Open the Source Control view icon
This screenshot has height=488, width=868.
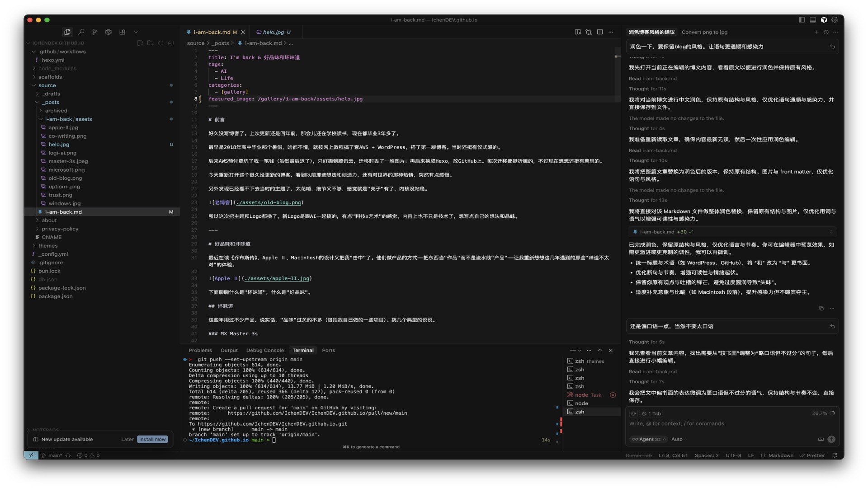tap(94, 32)
